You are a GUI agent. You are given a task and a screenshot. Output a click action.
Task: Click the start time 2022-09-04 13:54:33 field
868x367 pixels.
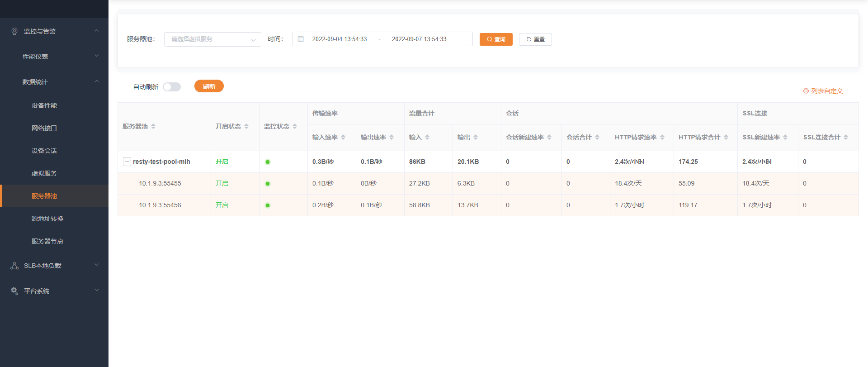pos(340,39)
